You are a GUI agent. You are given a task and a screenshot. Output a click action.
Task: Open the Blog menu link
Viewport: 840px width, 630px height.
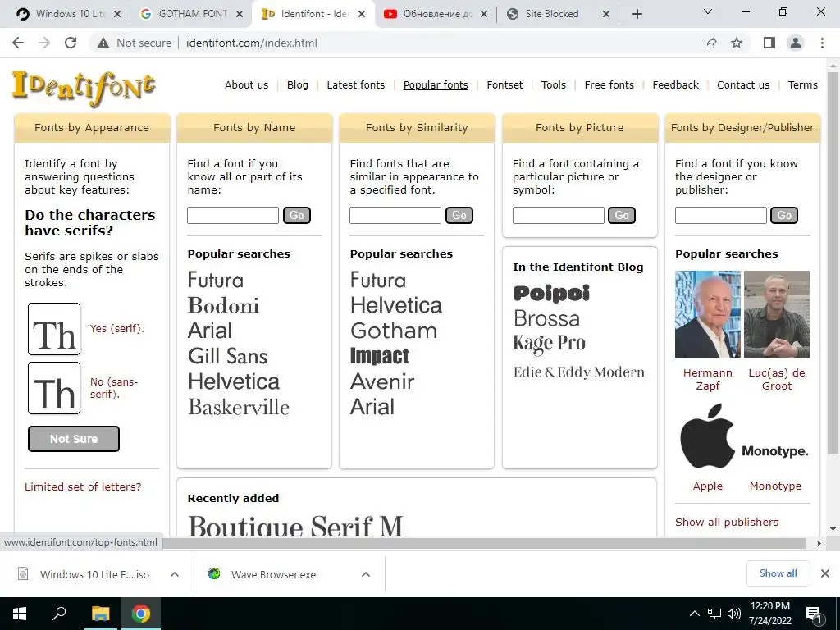(297, 84)
